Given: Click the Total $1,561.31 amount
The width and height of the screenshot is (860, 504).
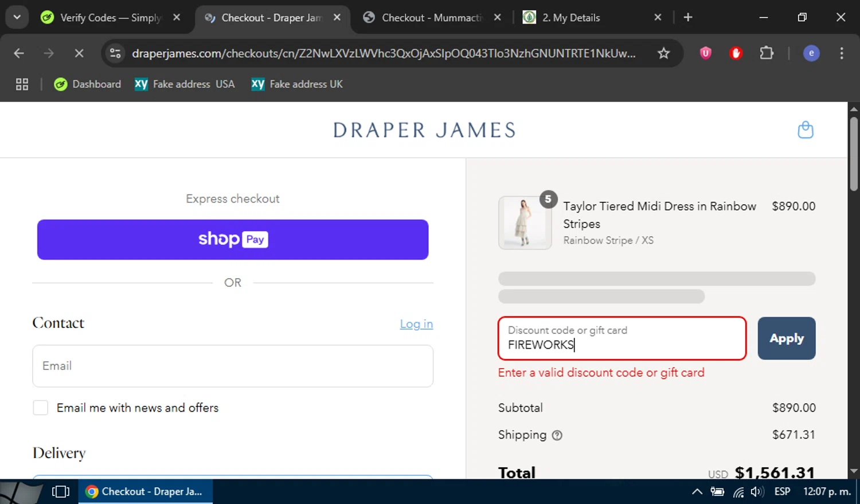Looking at the screenshot, I should point(775,472).
